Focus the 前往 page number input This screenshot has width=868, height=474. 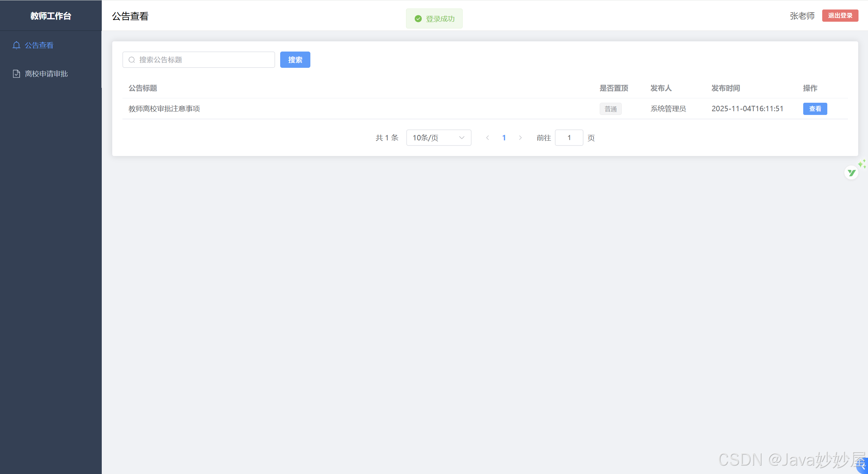coord(569,138)
